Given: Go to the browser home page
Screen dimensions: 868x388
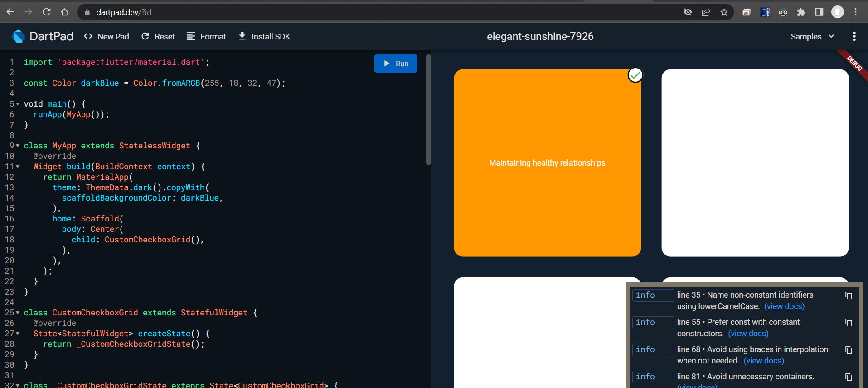Looking at the screenshot, I should point(64,12).
